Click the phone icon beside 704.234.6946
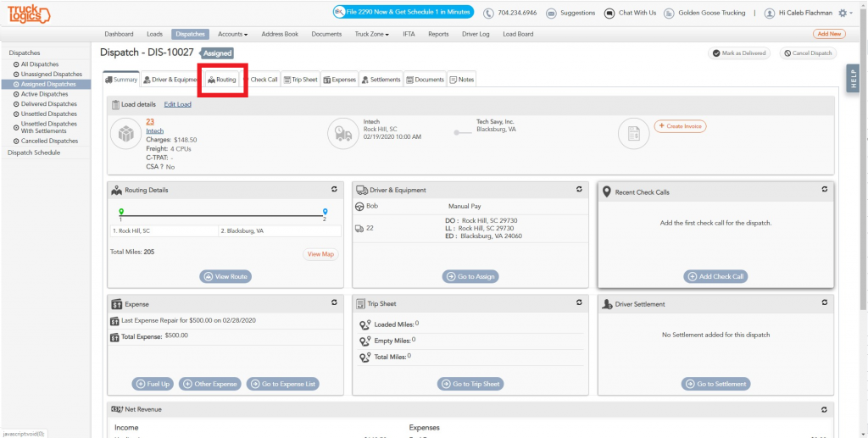 pos(488,14)
